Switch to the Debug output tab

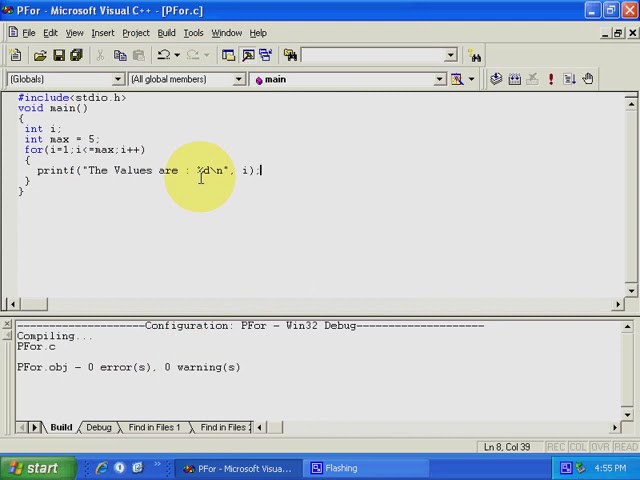pyautogui.click(x=99, y=427)
